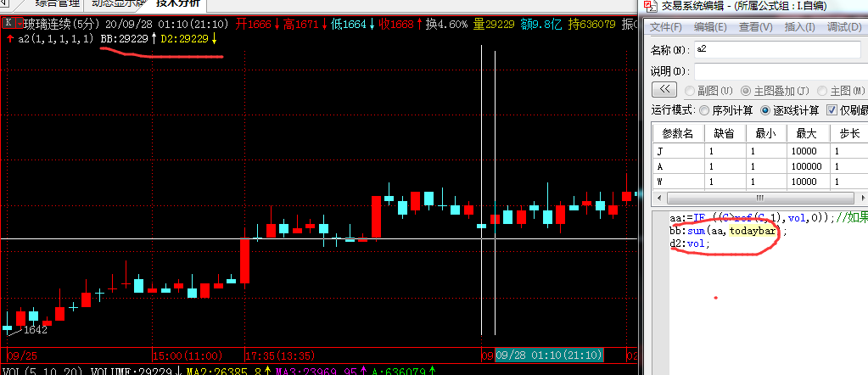Click the 收1668 close price readout
The image size is (868, 375).
(396, 25)
